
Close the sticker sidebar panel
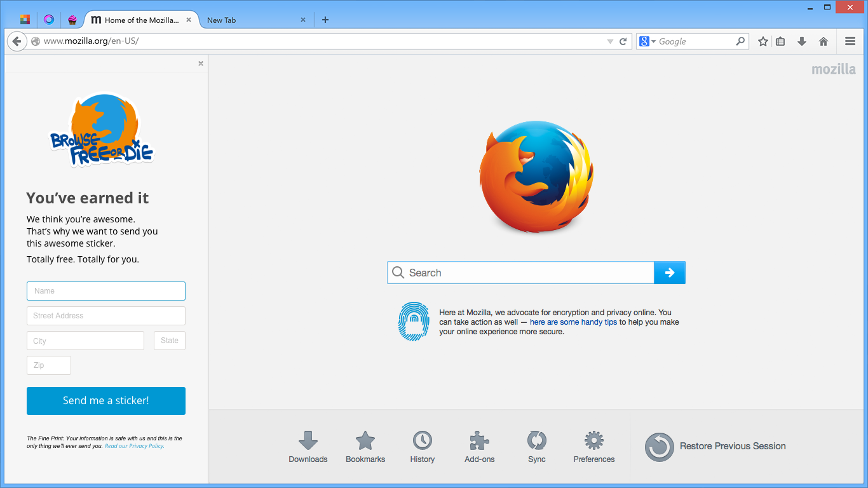[201, 64]
